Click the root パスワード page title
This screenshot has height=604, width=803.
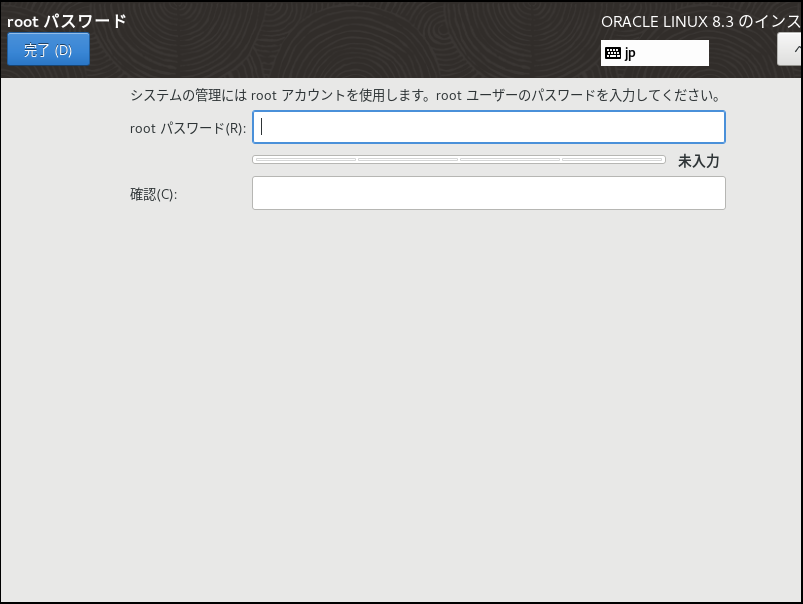67,21
